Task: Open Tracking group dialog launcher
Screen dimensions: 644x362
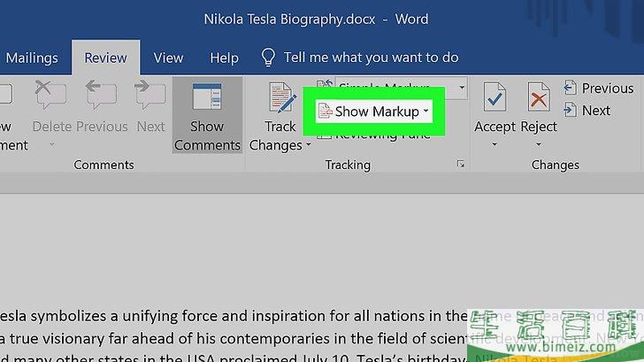Action: (461, 165)
